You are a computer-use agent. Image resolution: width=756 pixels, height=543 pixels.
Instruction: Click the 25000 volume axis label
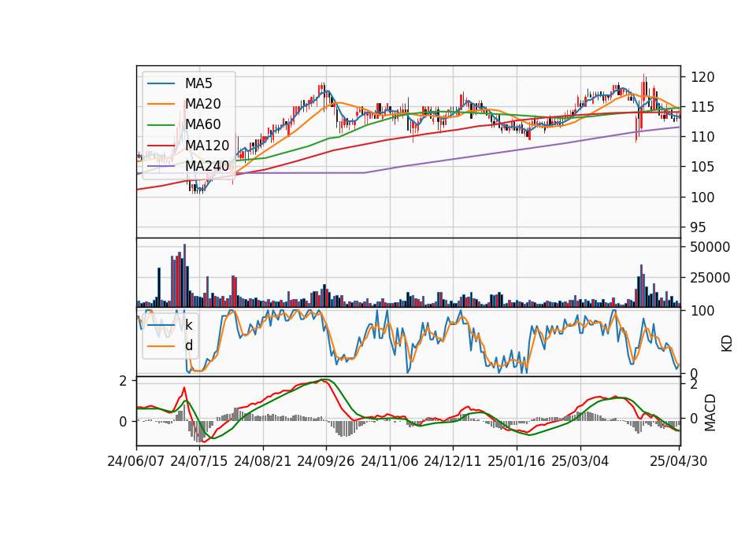click(710, 278)
